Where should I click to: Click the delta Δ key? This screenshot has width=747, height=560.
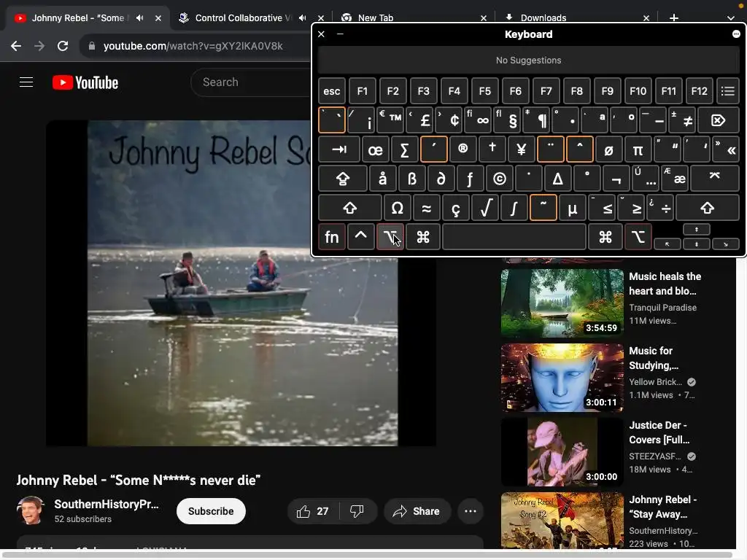click(557, 179)
